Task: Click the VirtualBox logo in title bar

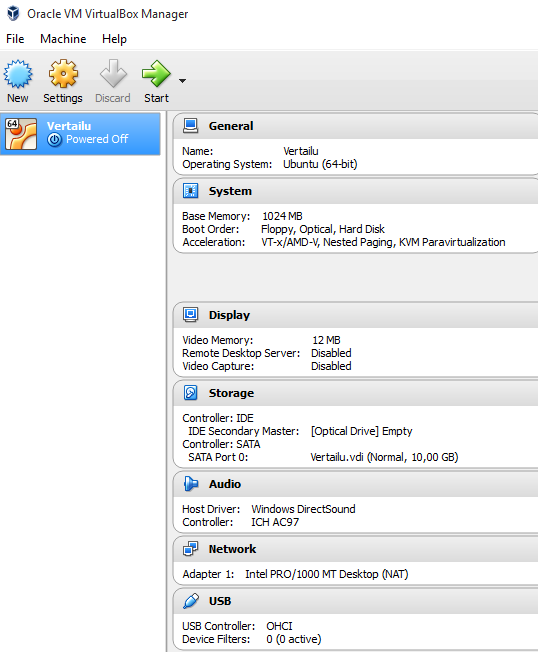Action: pos(13,13)
